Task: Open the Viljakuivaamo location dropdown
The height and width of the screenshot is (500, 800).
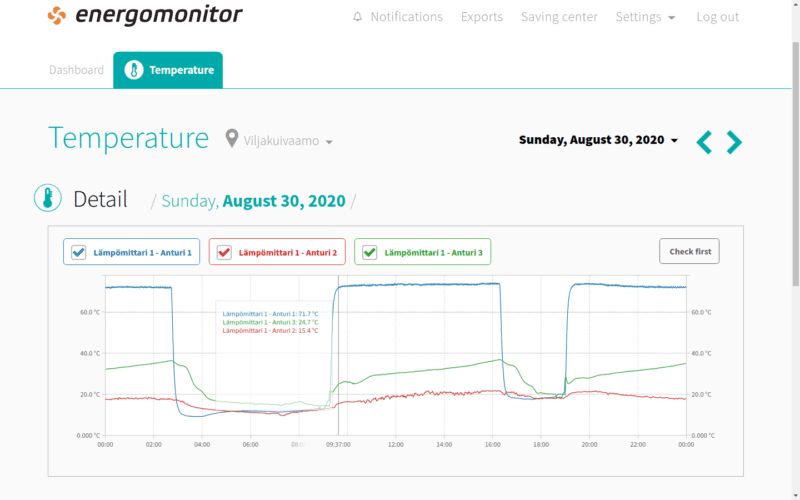Action: [x=288, y=141]
